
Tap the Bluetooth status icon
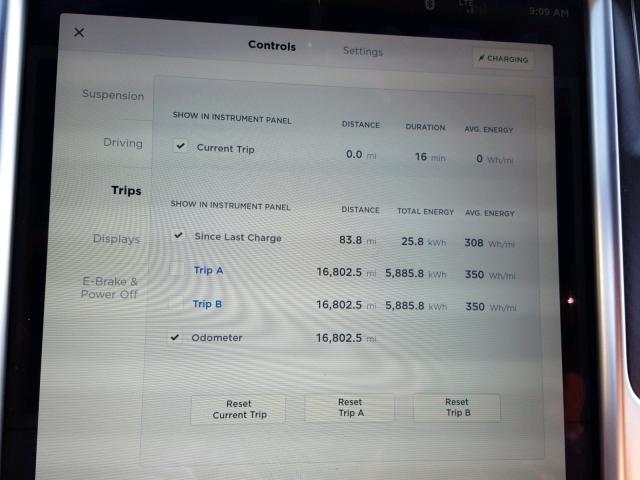coord(432,6)
